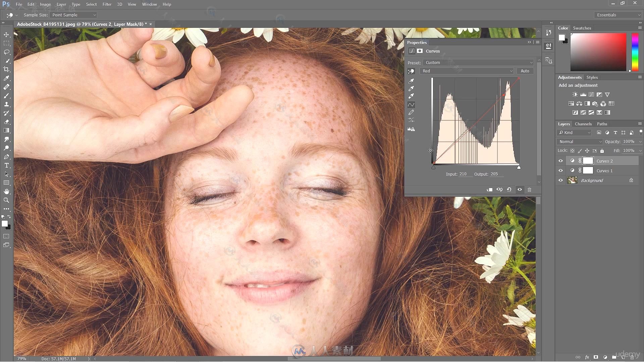
Task: Select the Type tool in toolbar
Action: tap(7, 165)
